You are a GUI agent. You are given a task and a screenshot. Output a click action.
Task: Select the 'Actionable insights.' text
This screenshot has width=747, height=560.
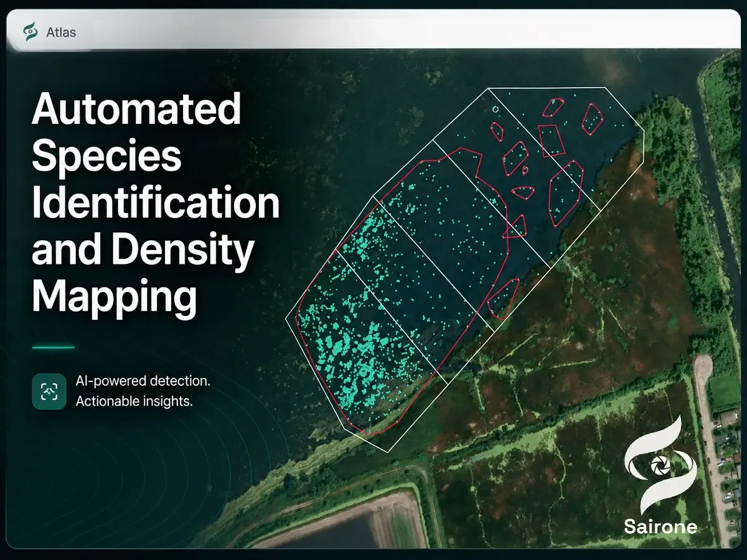click(134, 401)
